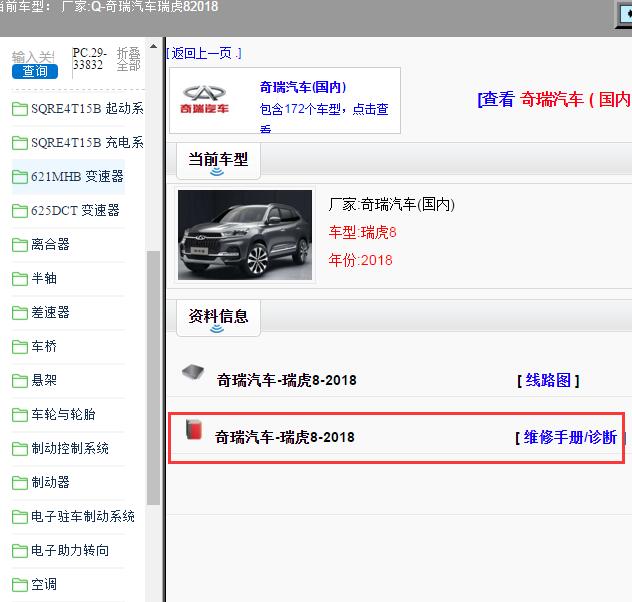This screenshot has width=632, height=602.
Task: Click the sidebar scroll up arrow
Action: tap(153, 46)
